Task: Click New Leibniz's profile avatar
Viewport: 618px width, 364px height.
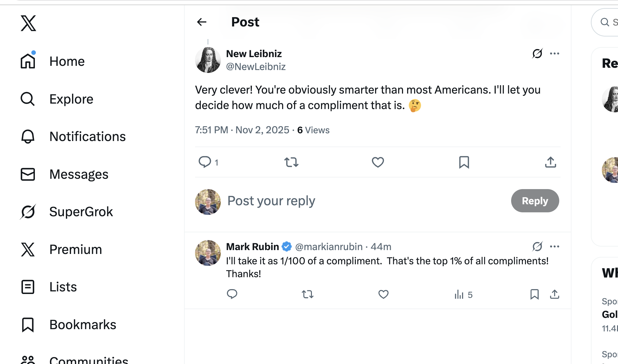Action: tap(208, 60)
